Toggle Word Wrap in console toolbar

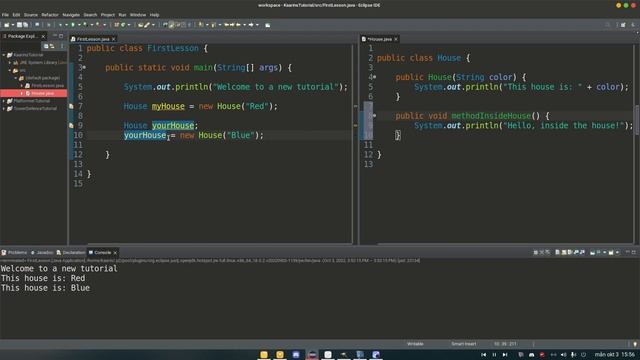click(570, 252)
